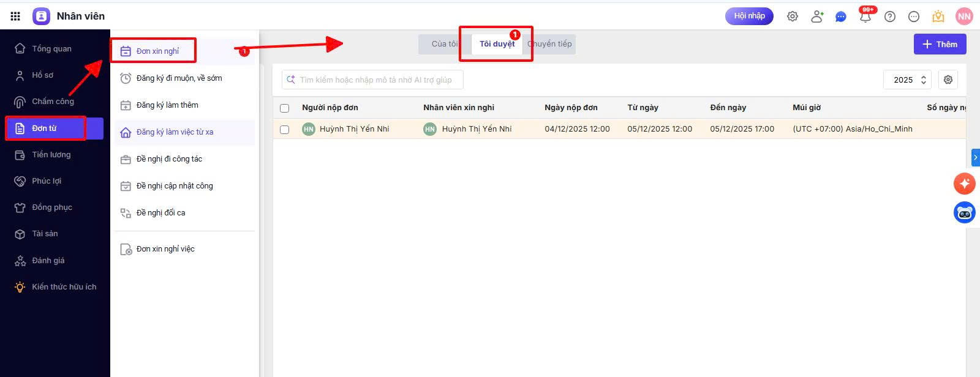Open the blue chatbot helper icon

965,212
